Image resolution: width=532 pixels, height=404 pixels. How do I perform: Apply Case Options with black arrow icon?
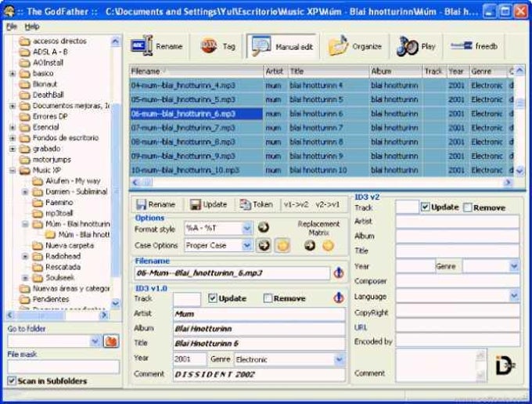click(x=264, y=245)
